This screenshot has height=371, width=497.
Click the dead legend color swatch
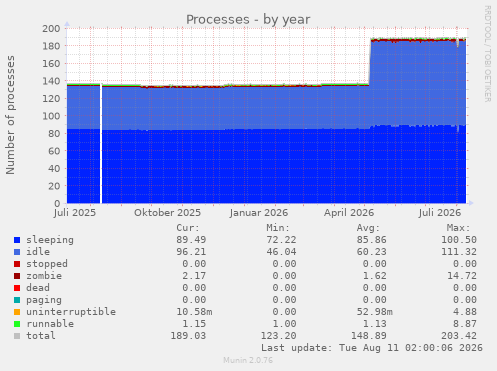click(17, 288)
